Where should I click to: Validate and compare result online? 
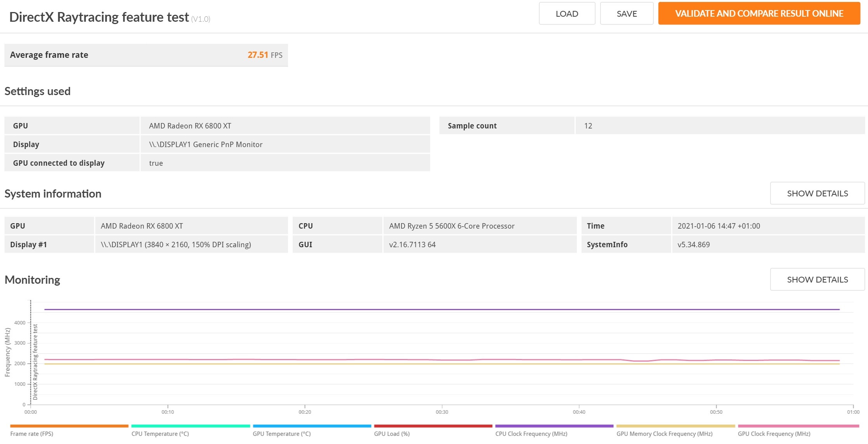[x=759, y=14]
